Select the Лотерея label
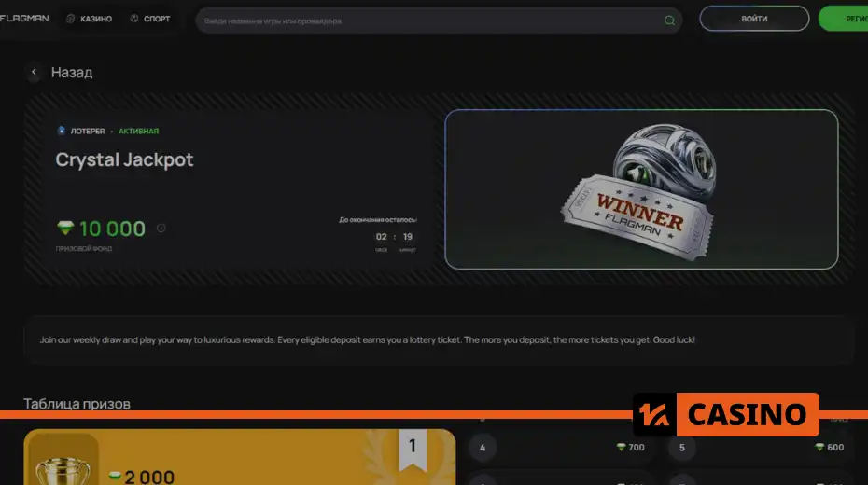Screen dimensions: 868x485 click(88, 132)
